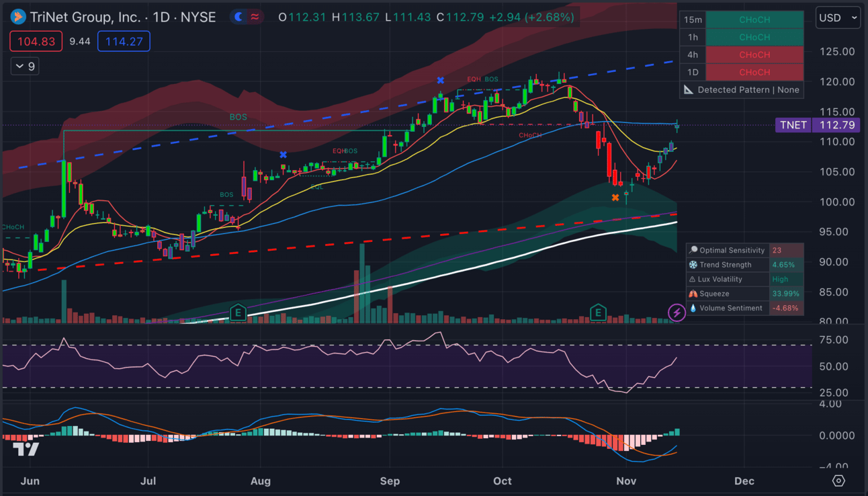Click the Volume Sentiment value -4.68%
Image resolution: width=868 pixels, height=496 pixels.
tap(786, 308)
